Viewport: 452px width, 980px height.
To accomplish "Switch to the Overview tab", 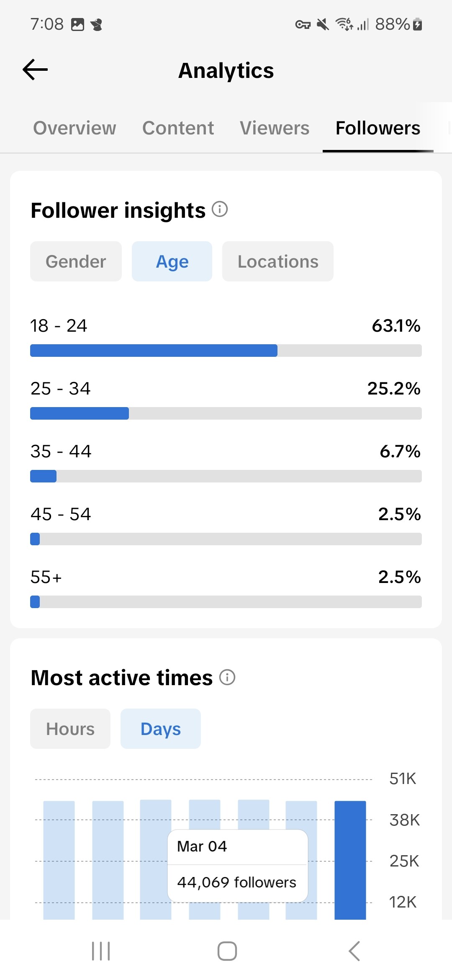I will 74,128.
